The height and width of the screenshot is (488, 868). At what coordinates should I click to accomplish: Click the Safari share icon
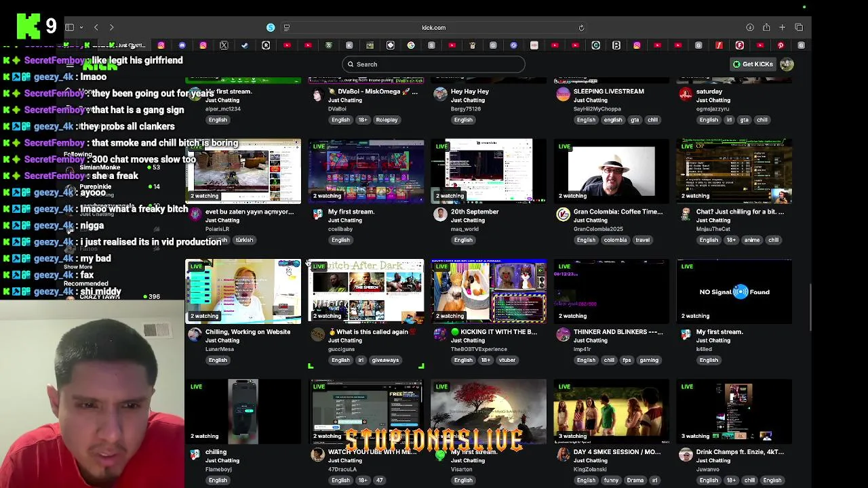[x=766, y=27]
